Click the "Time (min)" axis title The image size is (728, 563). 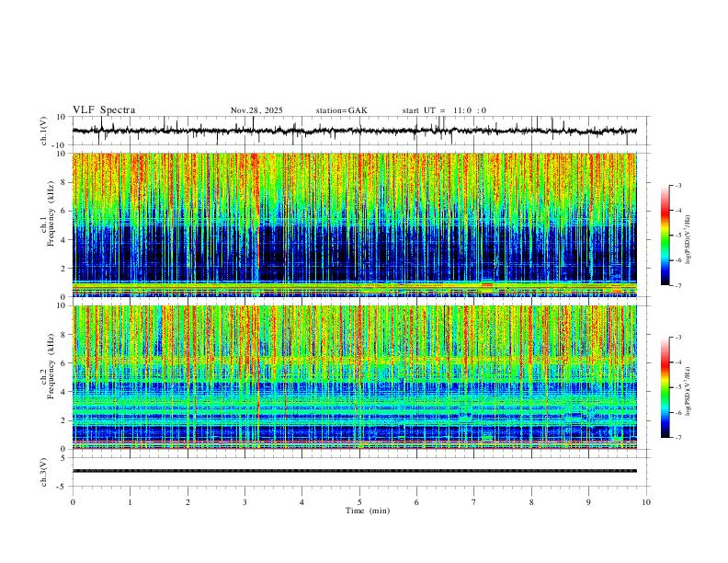click(368, 511)
